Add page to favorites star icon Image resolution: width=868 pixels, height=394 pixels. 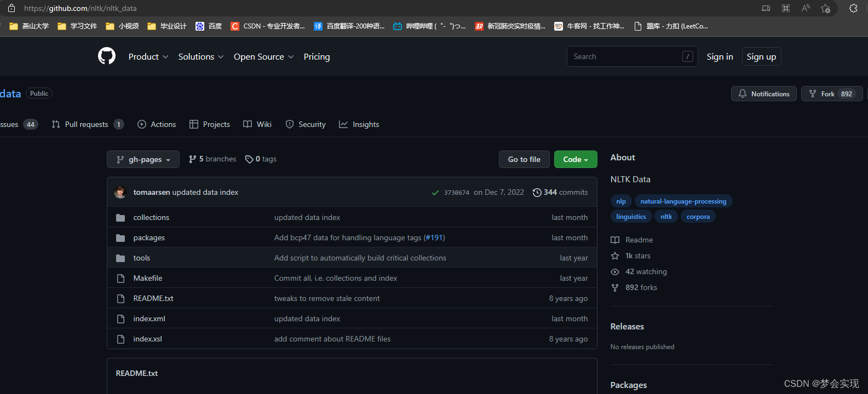[x=825, y=8]
